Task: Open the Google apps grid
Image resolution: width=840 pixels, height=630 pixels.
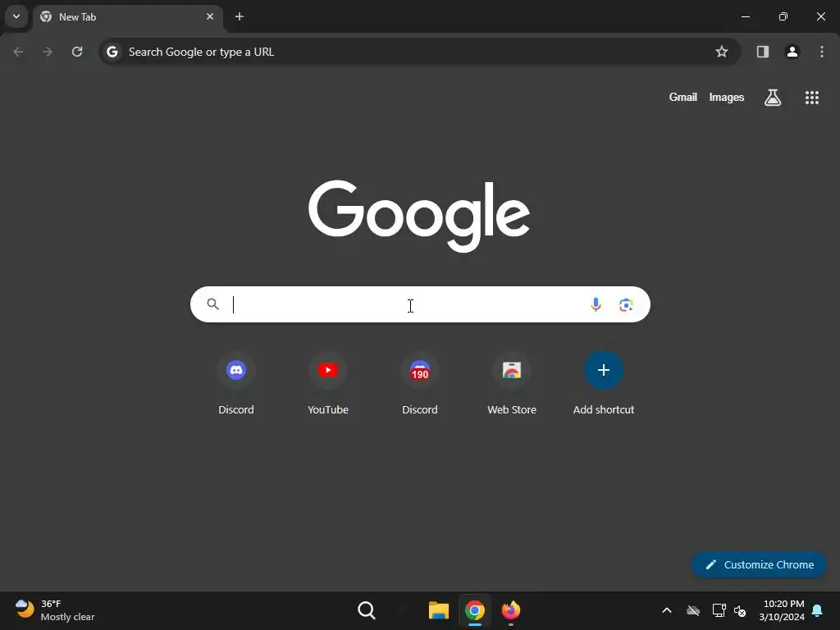Action: click(811, 98)
